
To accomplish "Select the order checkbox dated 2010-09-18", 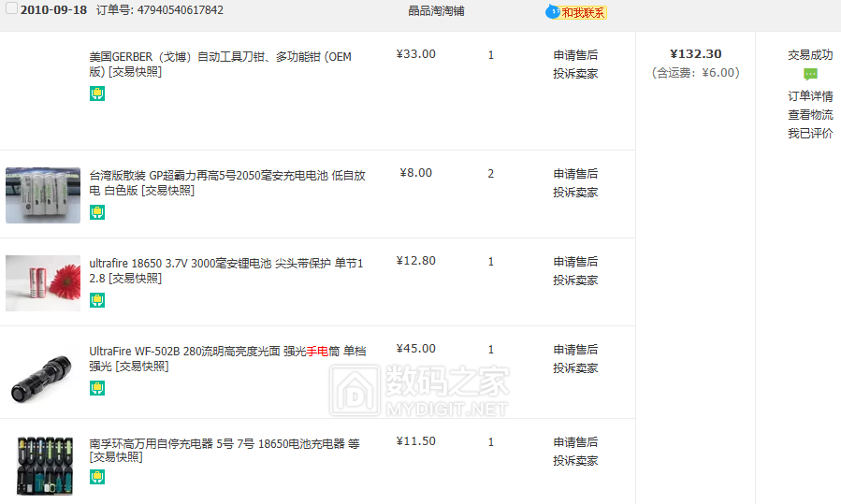I will (11, 9).
